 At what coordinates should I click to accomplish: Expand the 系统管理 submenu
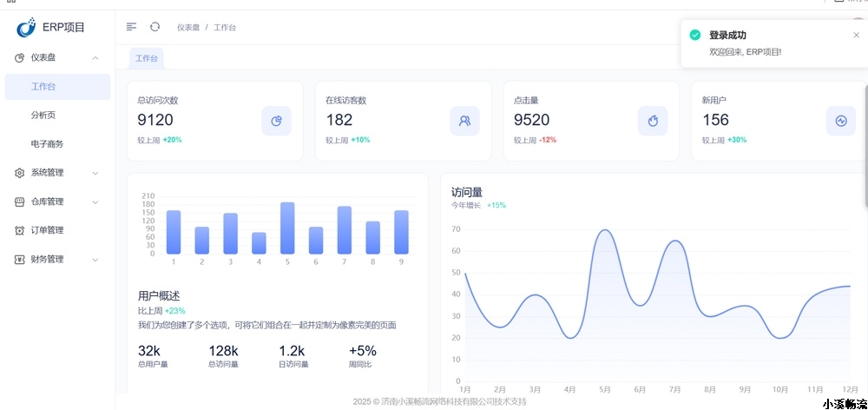tap(95, 173)
